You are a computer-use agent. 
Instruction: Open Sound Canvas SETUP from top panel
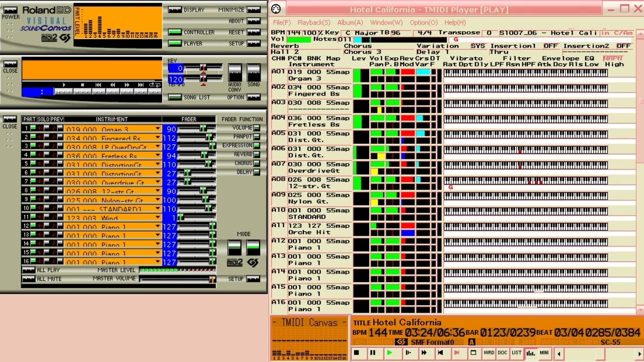(x=254, y=44)
